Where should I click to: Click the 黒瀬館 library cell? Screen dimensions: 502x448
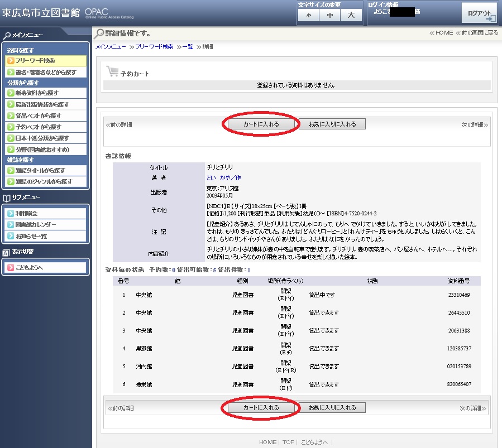[144, 348]
